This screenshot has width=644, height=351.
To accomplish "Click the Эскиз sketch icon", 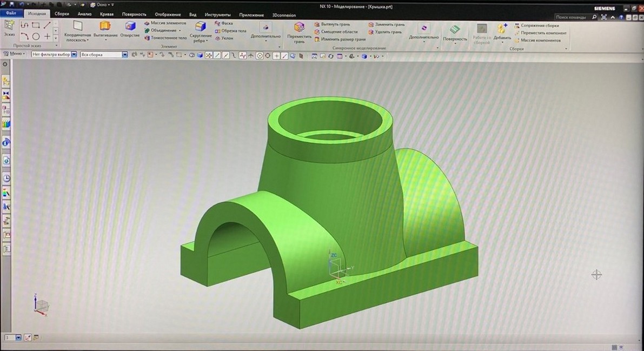I will (9, 28).
